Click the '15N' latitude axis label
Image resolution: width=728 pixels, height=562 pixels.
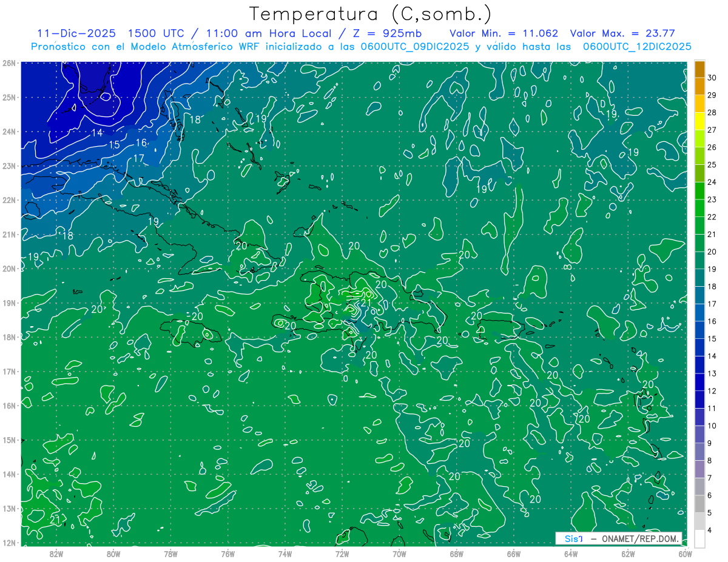coord(8,440)
